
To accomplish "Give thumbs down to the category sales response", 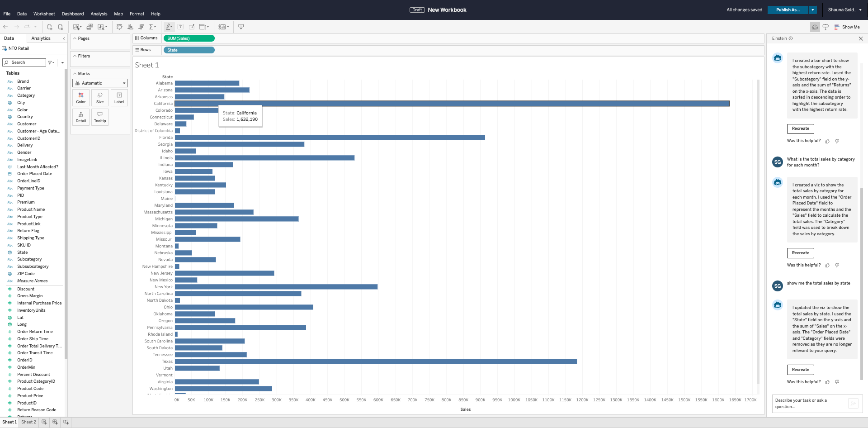I will tap(837, 266).
